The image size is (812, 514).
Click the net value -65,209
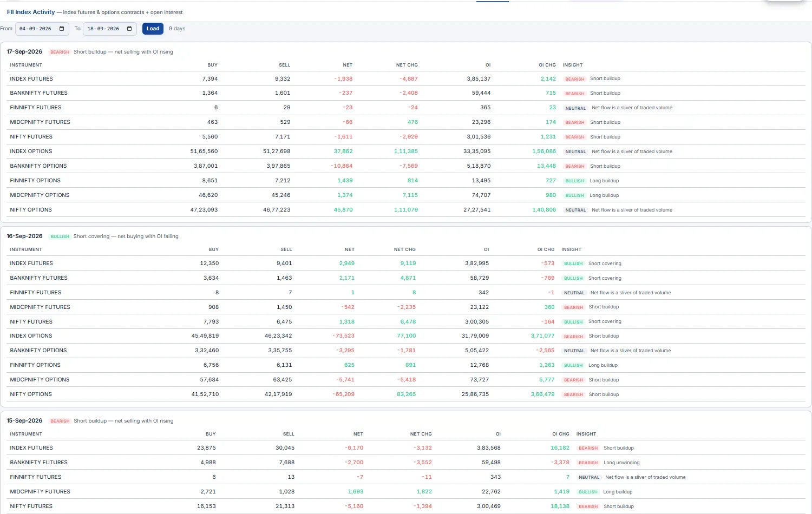[343, 394]
